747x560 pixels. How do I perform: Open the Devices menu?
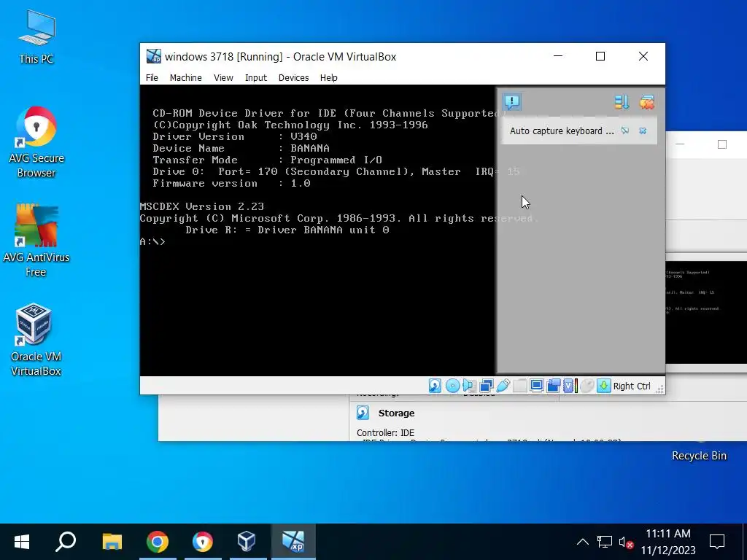tap(293, 77)
